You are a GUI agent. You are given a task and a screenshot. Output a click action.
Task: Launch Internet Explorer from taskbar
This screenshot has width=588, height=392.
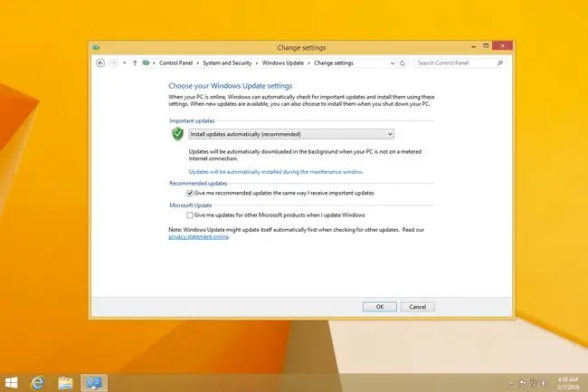click(x=37, y=383)
